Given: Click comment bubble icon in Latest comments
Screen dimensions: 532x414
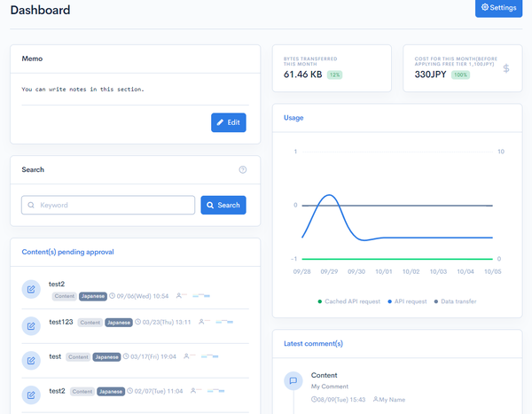Looking at the screenshot, I should click(293, 380).
